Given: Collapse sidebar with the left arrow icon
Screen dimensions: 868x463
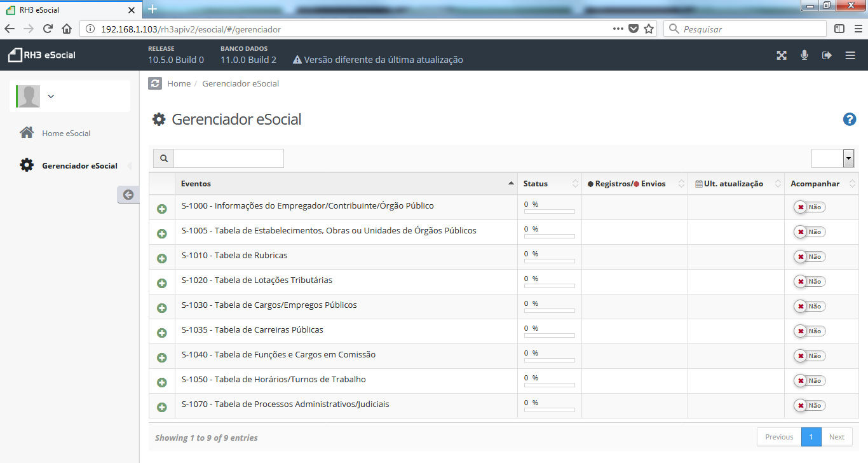Looking at the screenshot, I should pos(128,195).
